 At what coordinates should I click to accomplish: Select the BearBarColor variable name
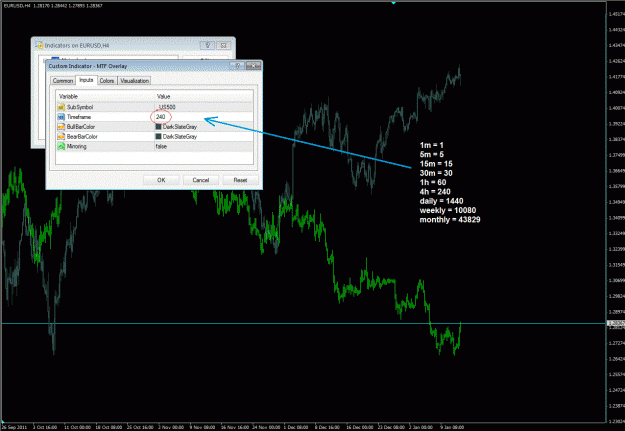tap(82, 137)
